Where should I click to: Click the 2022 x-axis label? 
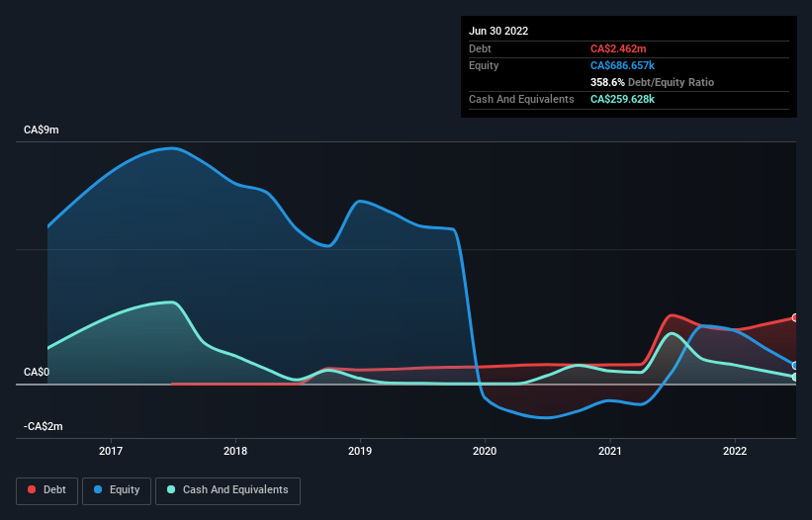pos(735,451)
